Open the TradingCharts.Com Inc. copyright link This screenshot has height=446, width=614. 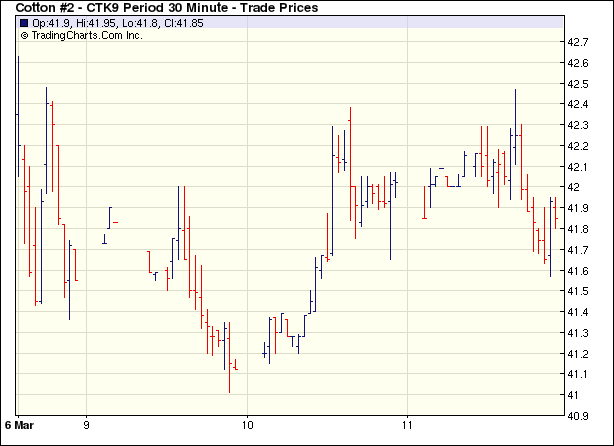click(x=81, y=35)
